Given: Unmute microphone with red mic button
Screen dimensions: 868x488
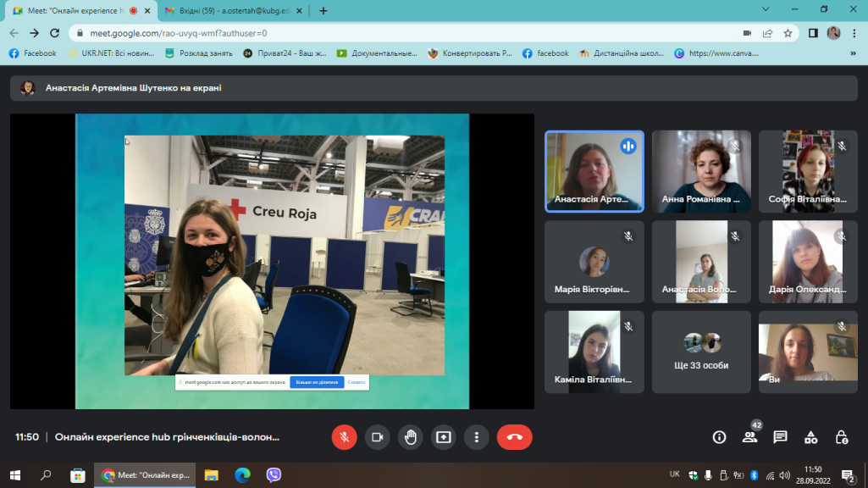Looking at the screenshot, I should point(344,437).
